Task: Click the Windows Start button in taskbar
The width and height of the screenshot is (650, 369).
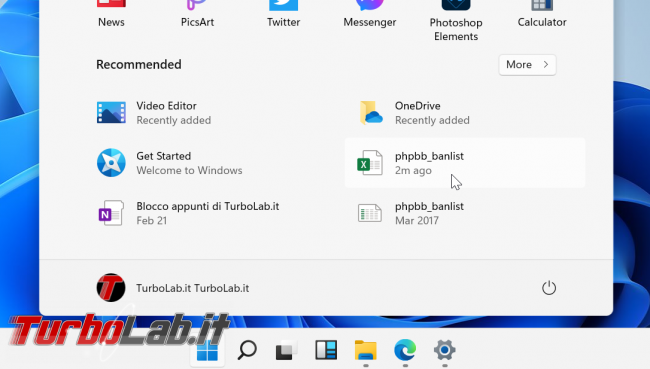Action: [207, 351]
